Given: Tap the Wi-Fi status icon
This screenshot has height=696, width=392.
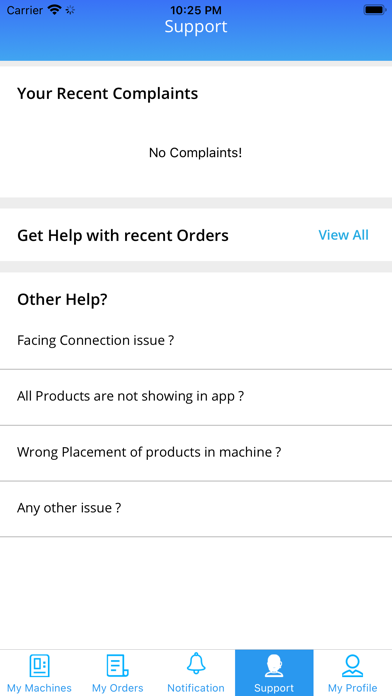Looking at the screenshot, I should [55, 10].
